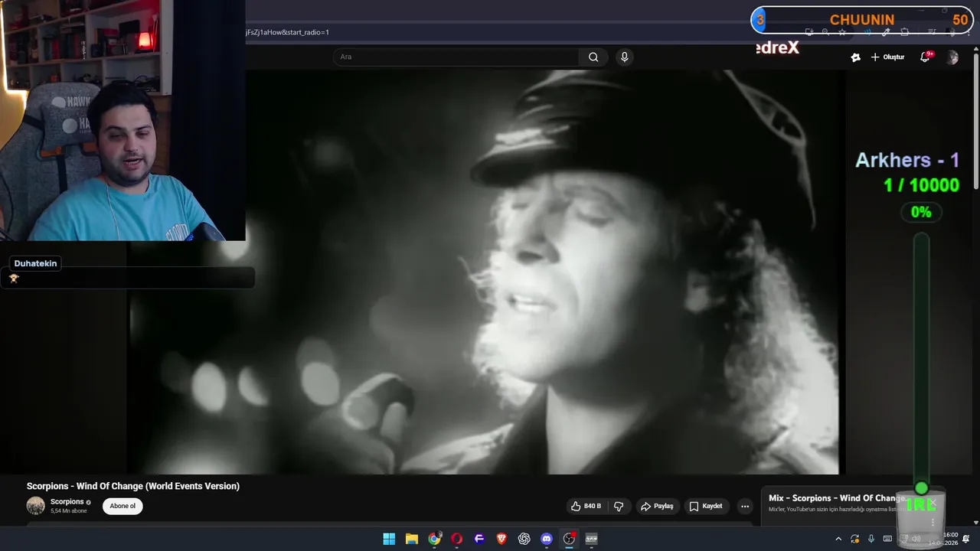Click the YouTube search magnifier button
This screenshot has height=551, width=980.
593,57
